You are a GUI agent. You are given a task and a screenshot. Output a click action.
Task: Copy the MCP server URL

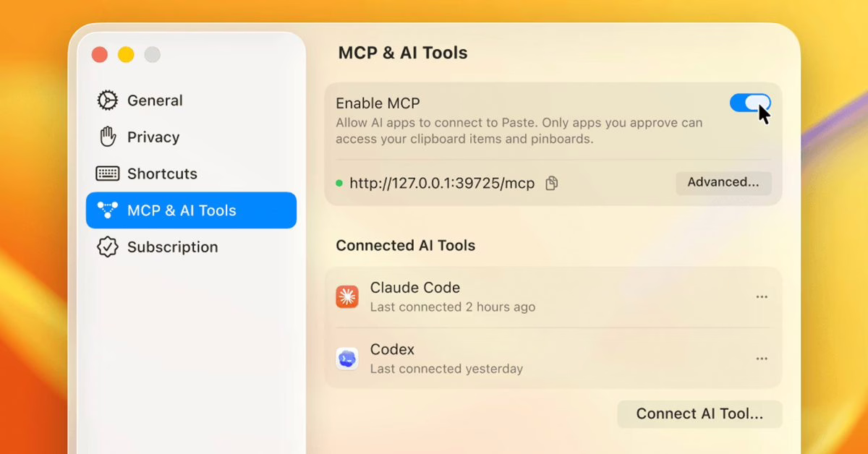[551, 184]
